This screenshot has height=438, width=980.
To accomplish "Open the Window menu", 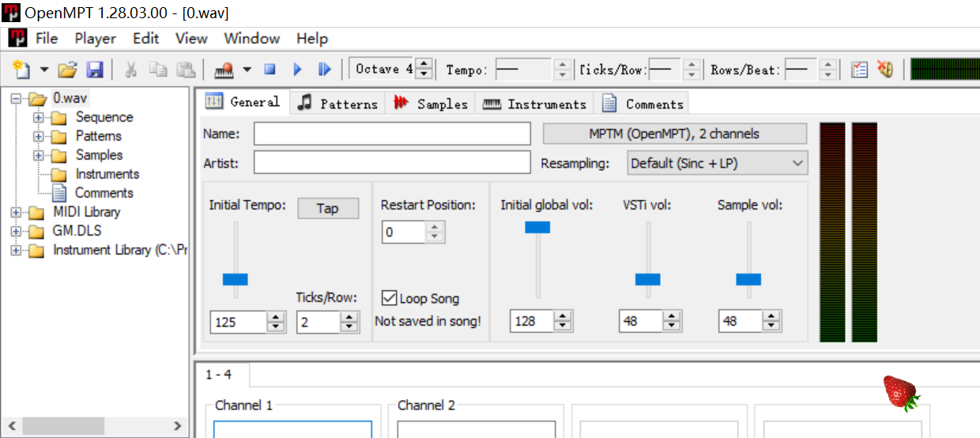I will (x=252, y=38).
